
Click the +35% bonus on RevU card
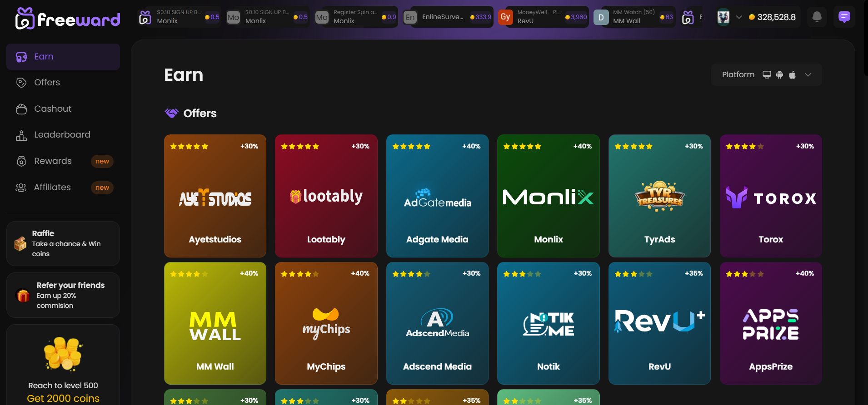(x=694, y=273)
